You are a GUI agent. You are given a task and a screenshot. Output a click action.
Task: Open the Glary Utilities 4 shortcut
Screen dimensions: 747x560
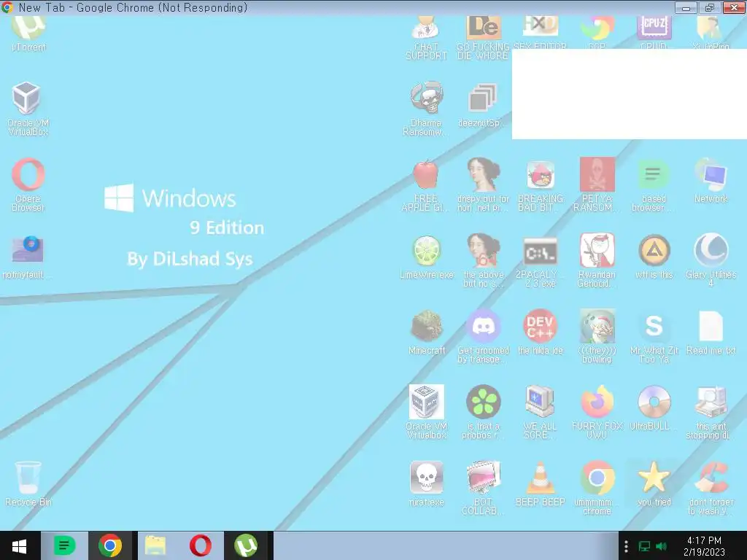[711, 260]
